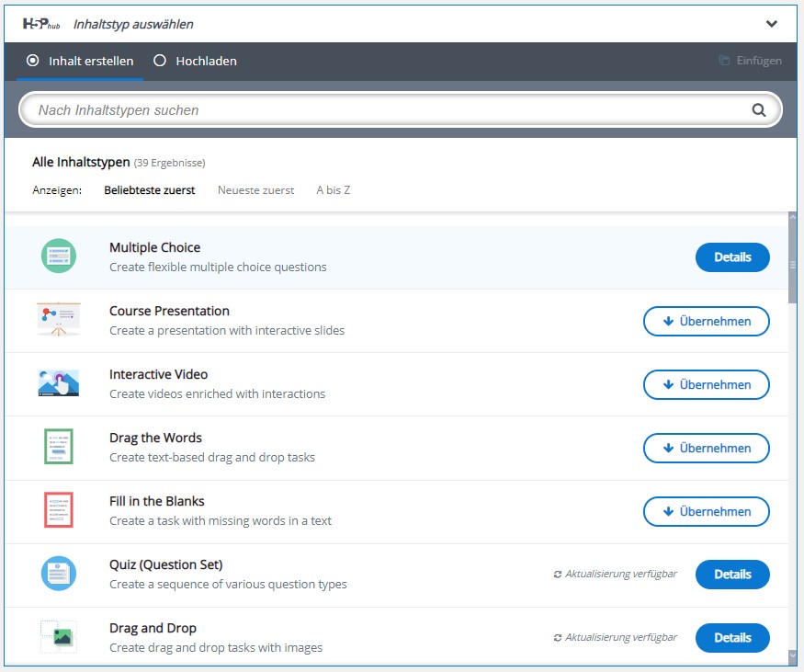
Task: Click 'Create drag and drop tasks with images'
Action: (x=216, y=648)
